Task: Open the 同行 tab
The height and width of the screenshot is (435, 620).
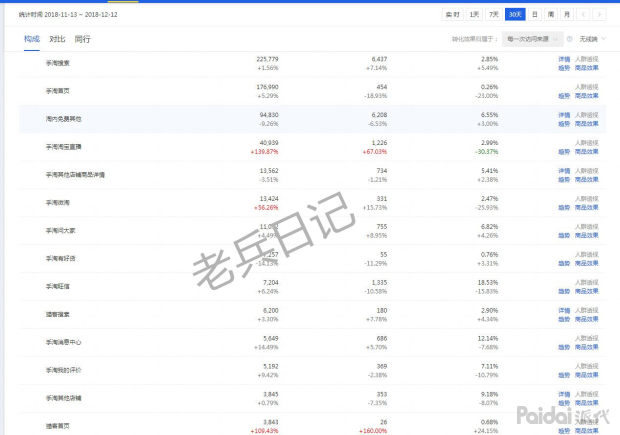Action: pyautogui.click(x=82, y=39)
